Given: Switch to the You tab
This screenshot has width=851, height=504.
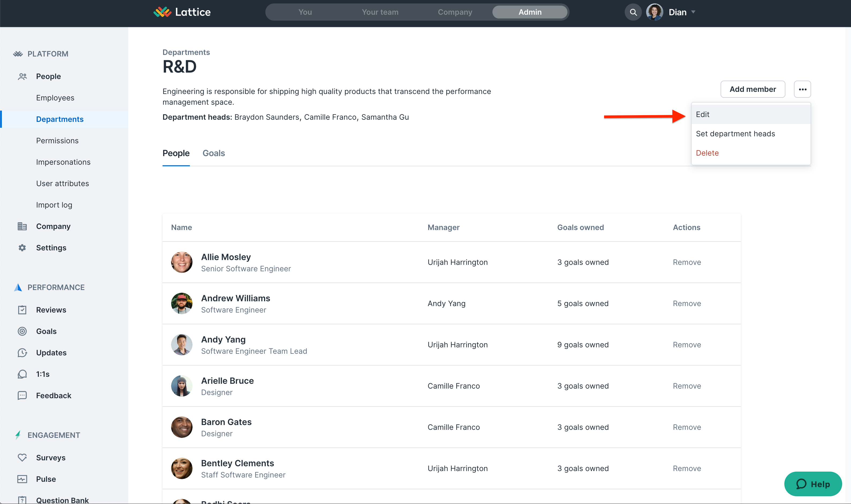Looking at the screenshot, I should tap(305, 12).
